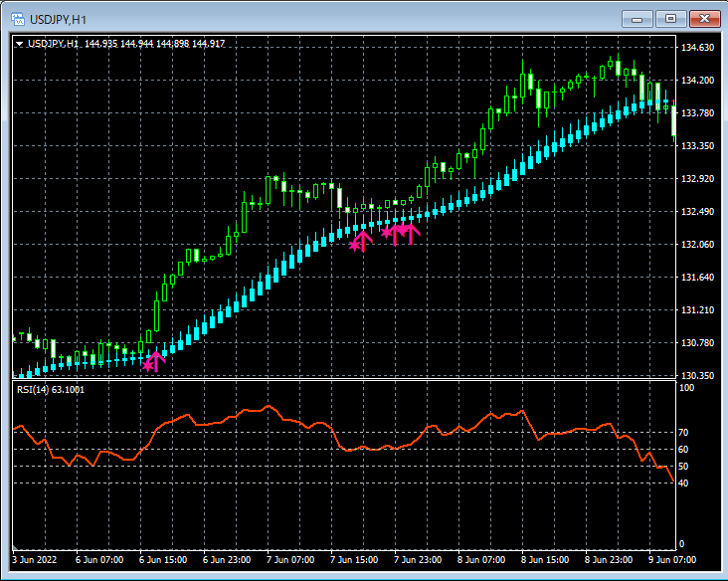Minimize the USDJPY,H1 chart window
Screen dimensions: 728x581
(637, 19)
